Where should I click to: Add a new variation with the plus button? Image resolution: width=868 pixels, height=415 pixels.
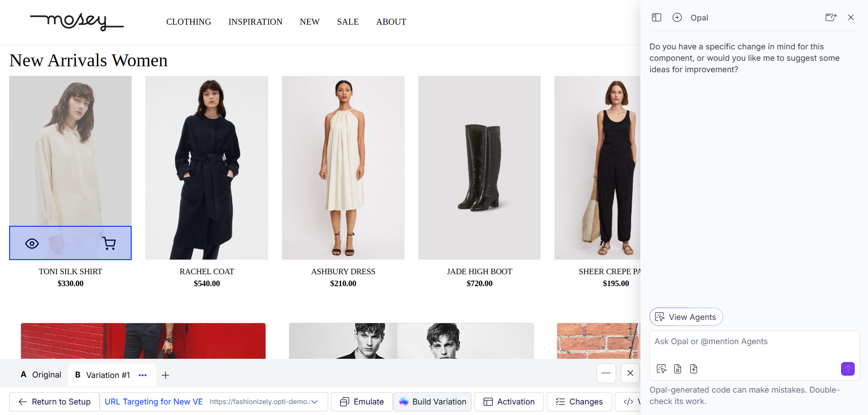pyautogui.click(x=165, y=375)
